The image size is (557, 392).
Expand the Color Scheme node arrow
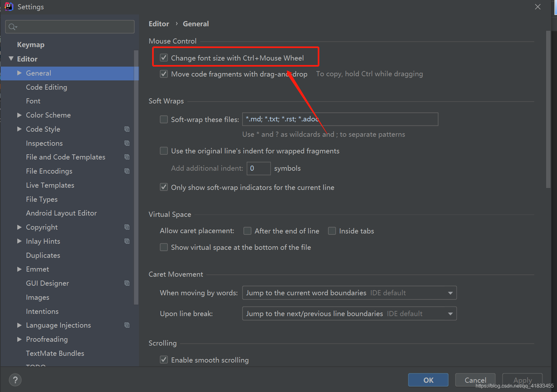tap(19, 115)
